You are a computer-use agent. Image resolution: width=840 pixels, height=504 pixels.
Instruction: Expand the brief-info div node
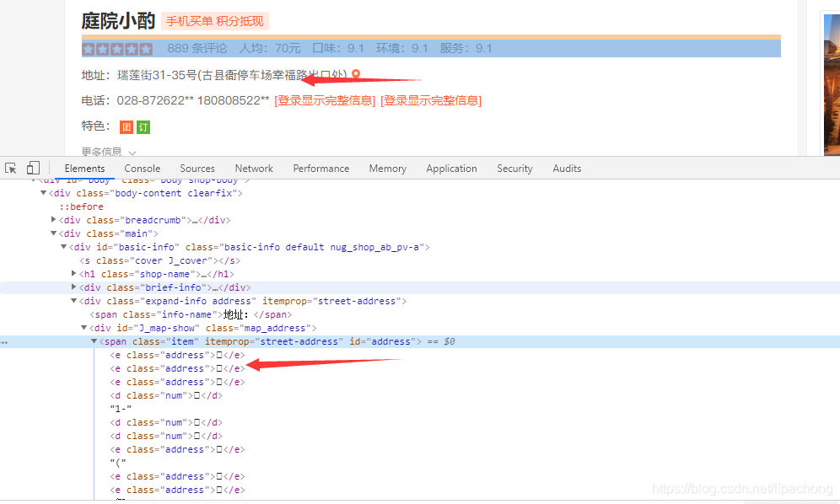(74, 287)
